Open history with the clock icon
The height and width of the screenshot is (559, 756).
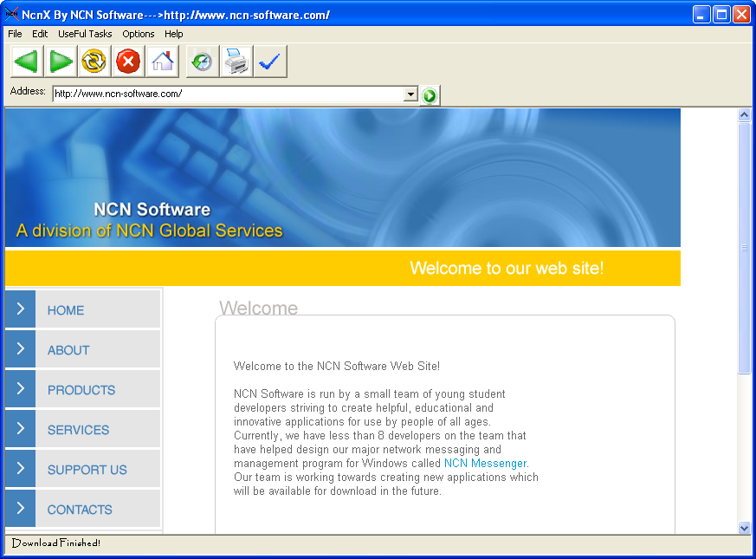click(x=203, y=62)
